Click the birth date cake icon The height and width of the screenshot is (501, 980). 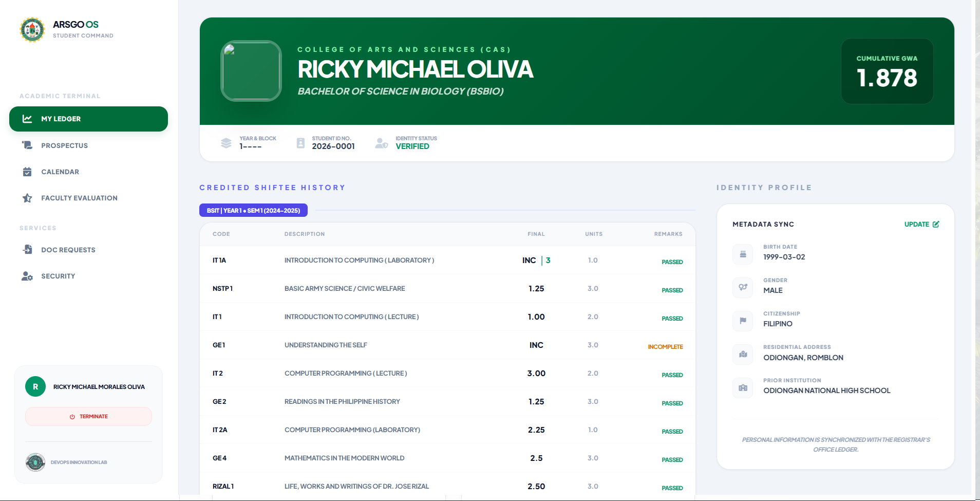[x=743, y=254]
